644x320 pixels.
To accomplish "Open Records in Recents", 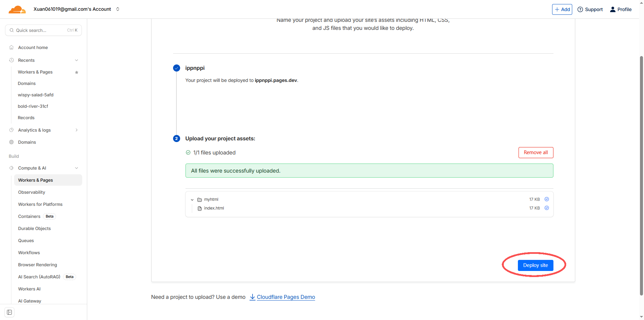I will [x=26, y=118].
